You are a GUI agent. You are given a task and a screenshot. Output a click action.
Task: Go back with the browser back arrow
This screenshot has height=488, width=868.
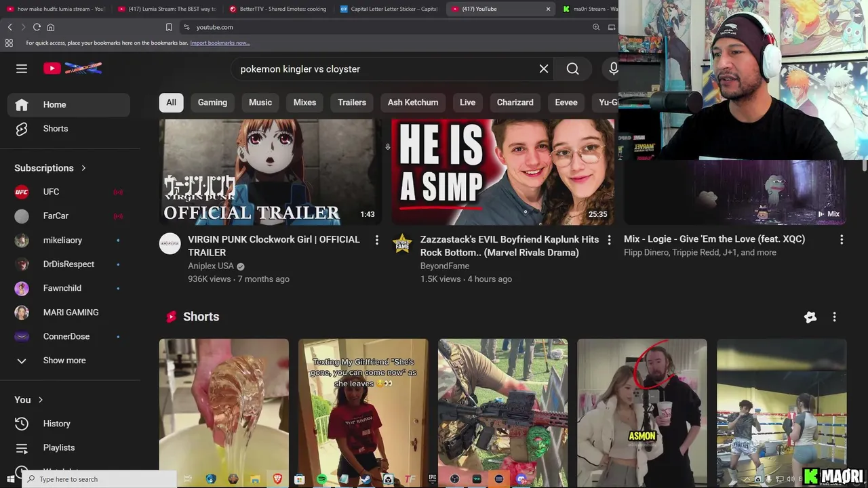point(9,27)
